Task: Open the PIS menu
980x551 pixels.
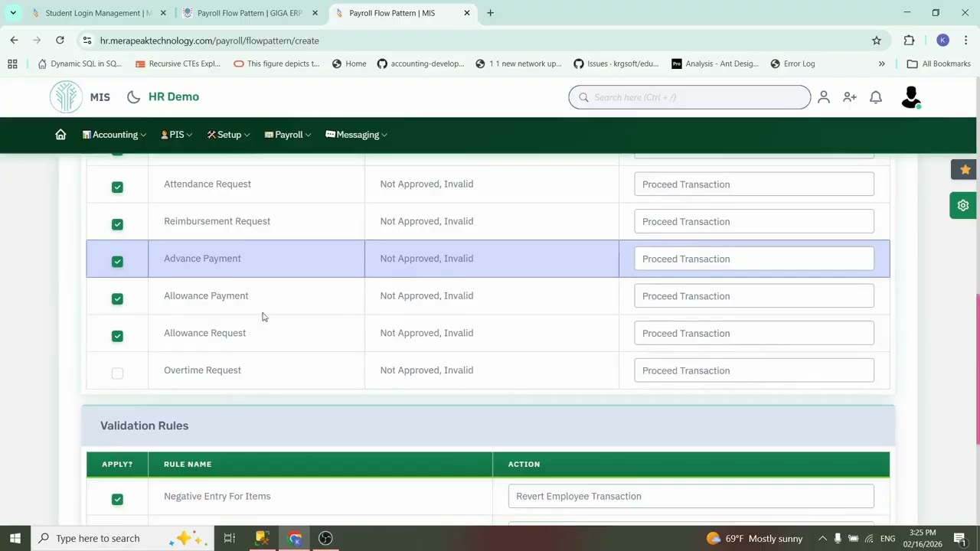Action: point(176,135)
